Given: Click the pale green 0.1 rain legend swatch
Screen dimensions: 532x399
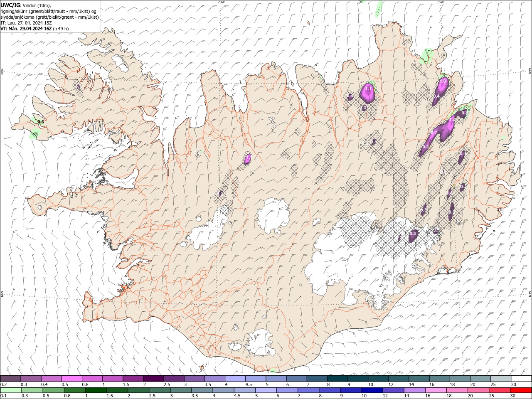Looking at the screenshot, I should click(x=11, y=390).
